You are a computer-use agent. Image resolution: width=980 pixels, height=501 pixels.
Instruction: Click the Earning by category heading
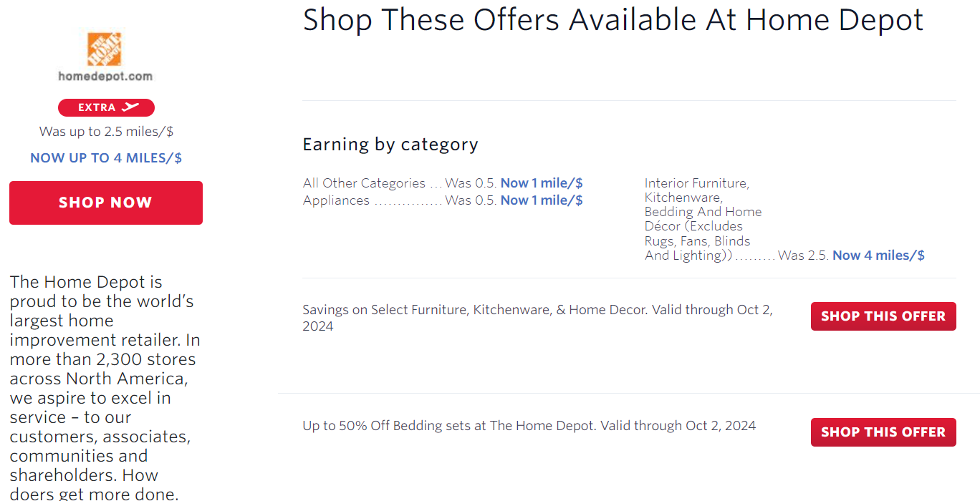[x=390, y=144]
